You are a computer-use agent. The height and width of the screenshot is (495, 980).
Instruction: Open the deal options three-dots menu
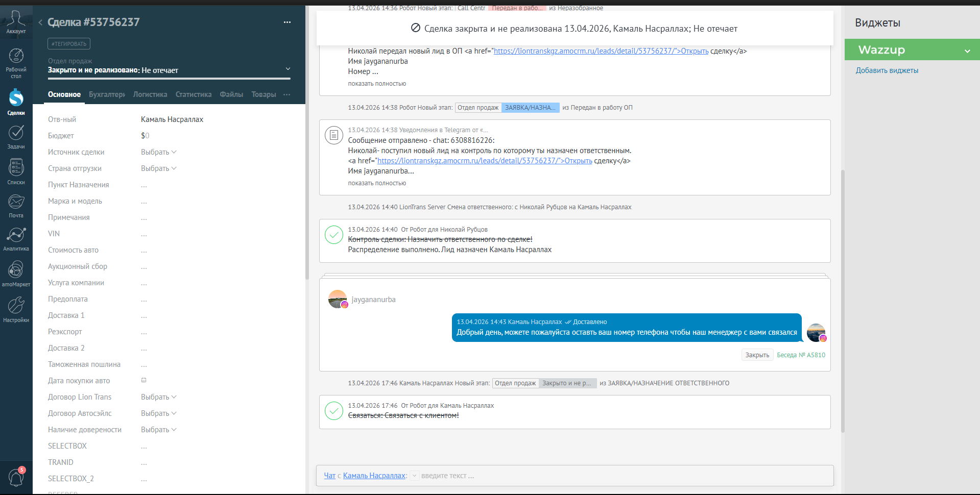point(287,22)
